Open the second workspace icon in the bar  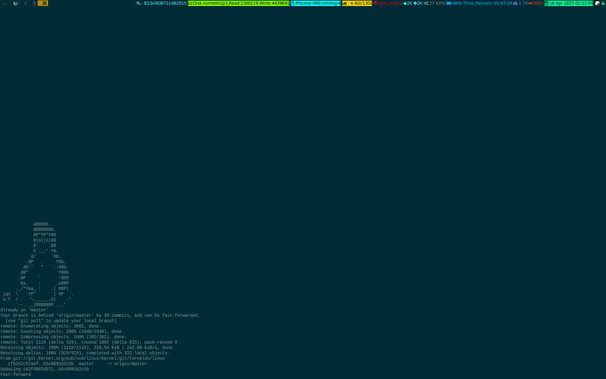15,3
